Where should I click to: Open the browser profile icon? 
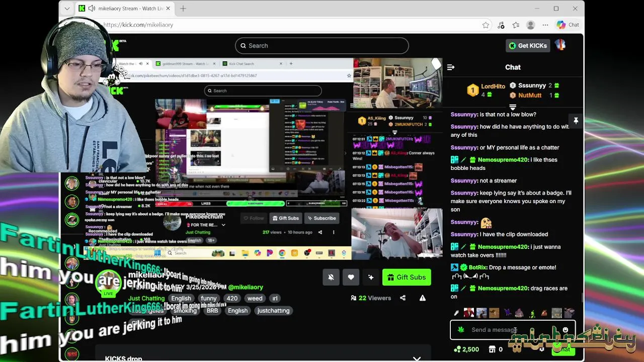click(x=530, y=25)
